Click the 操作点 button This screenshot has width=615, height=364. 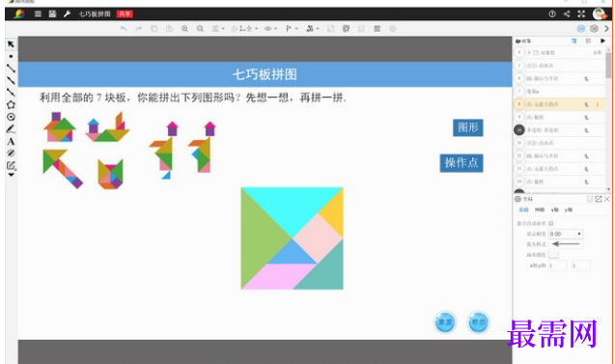[x=461, y=163]
